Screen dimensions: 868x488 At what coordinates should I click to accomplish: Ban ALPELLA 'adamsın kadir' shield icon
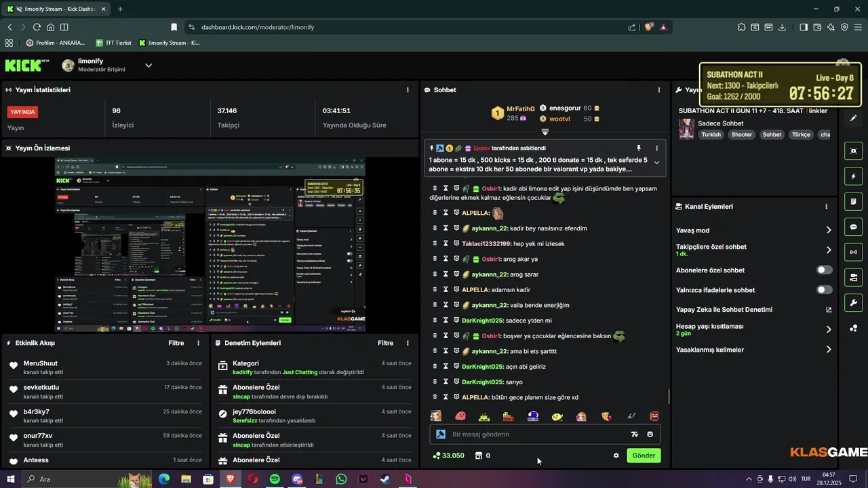pos(456,289)
